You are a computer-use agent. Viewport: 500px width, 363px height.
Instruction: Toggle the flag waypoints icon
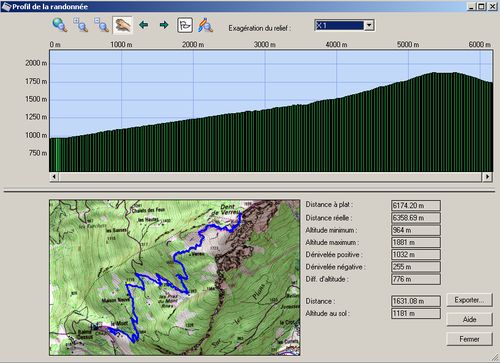pyautogui.click(x=185, y=25)
